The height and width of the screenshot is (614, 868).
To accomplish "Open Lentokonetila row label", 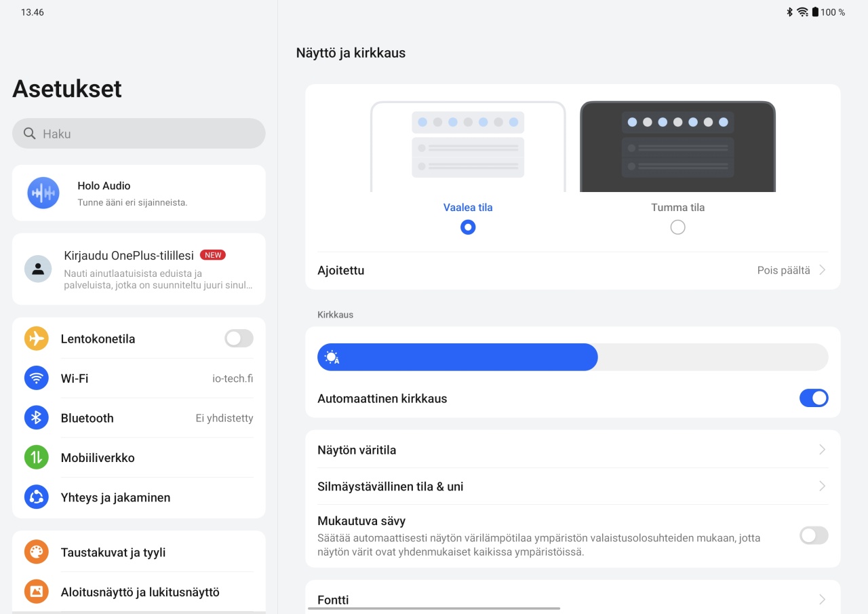I will (98, 339).
